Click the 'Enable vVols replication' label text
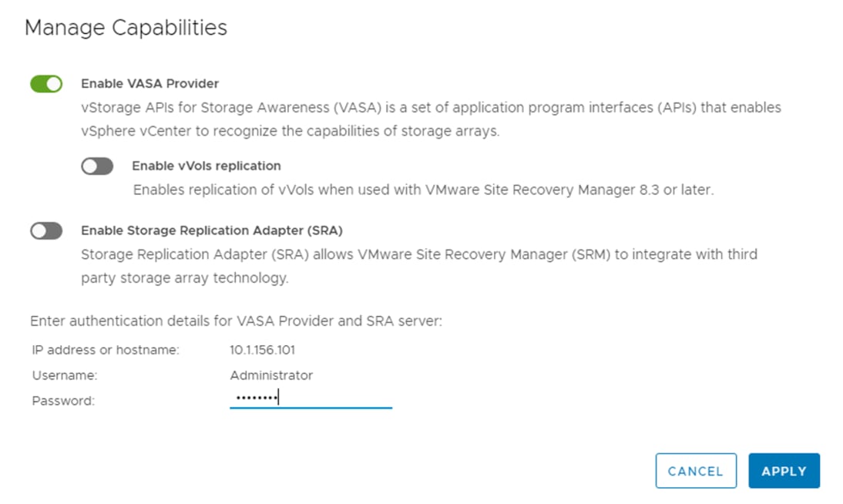The image size is (843, 504). (206, 166)
